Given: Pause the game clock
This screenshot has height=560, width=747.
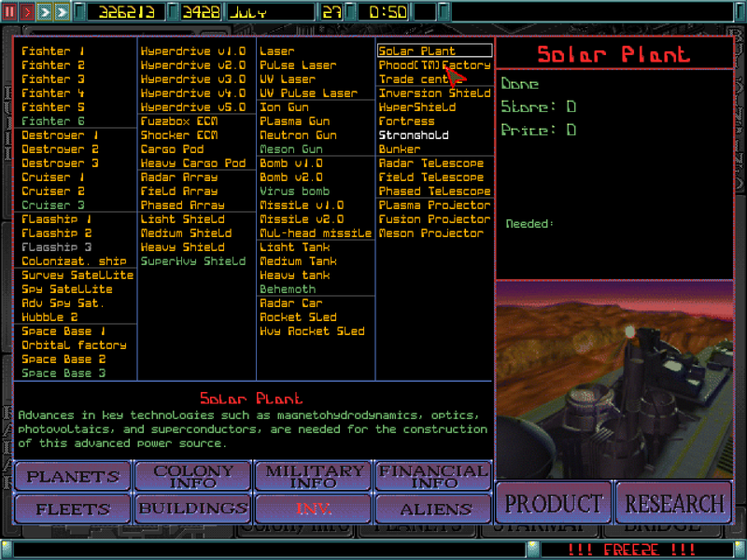Looking at the screenshot, I should pyautogui.click(x=9, y=10).
